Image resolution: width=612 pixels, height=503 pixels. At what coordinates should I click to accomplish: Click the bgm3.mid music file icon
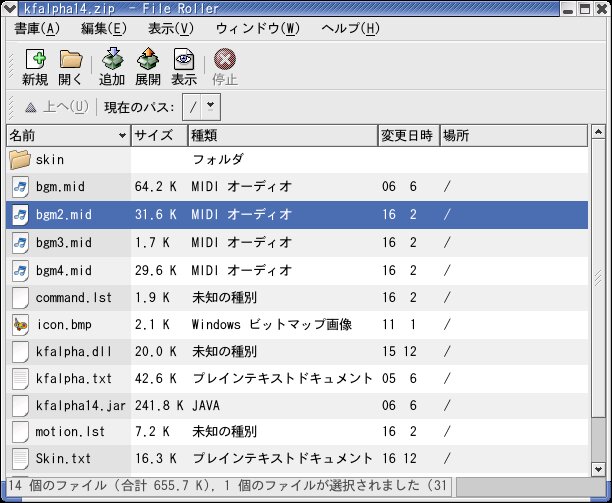20,243
